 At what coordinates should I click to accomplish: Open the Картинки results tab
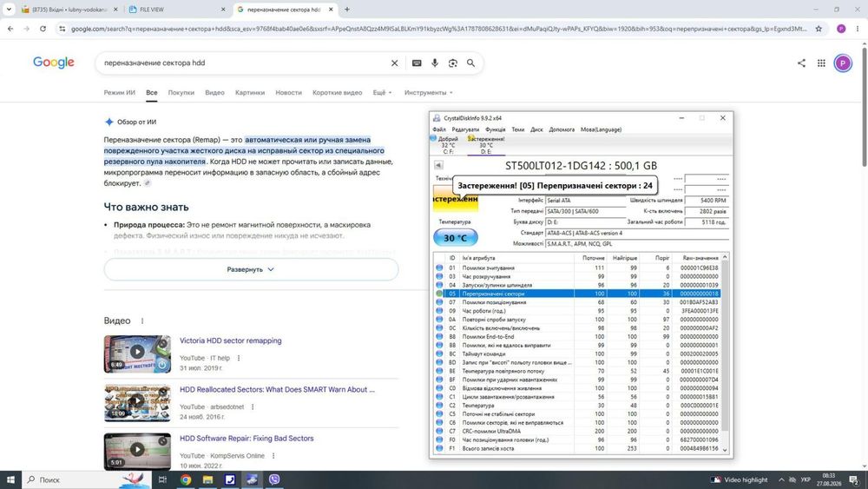(250, 92)
